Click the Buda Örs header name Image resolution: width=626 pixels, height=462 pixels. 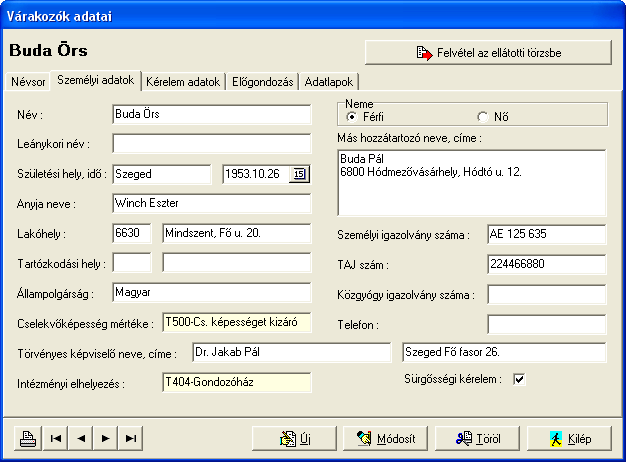pos(48,51)
